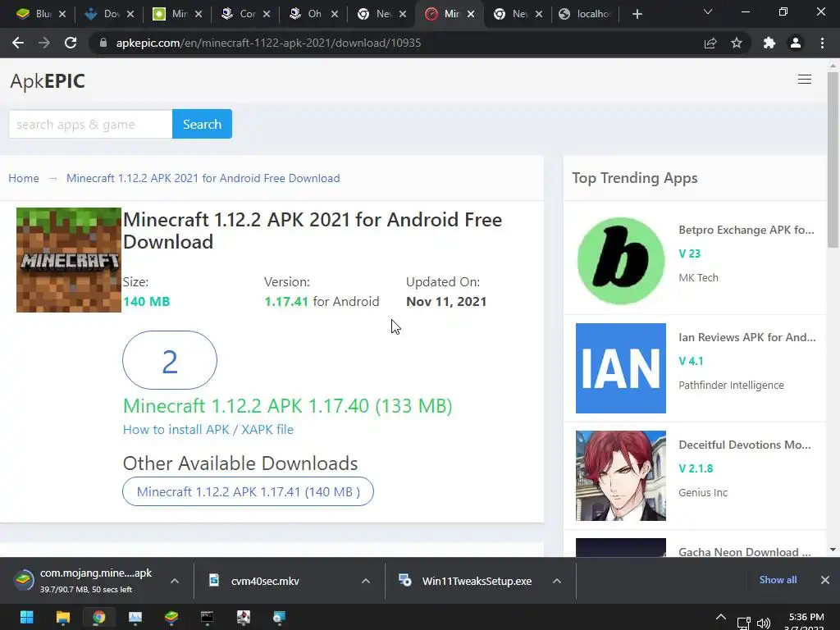Show hidden system tray icons
The height and width of the screenshot is (630, 840).
721,617
